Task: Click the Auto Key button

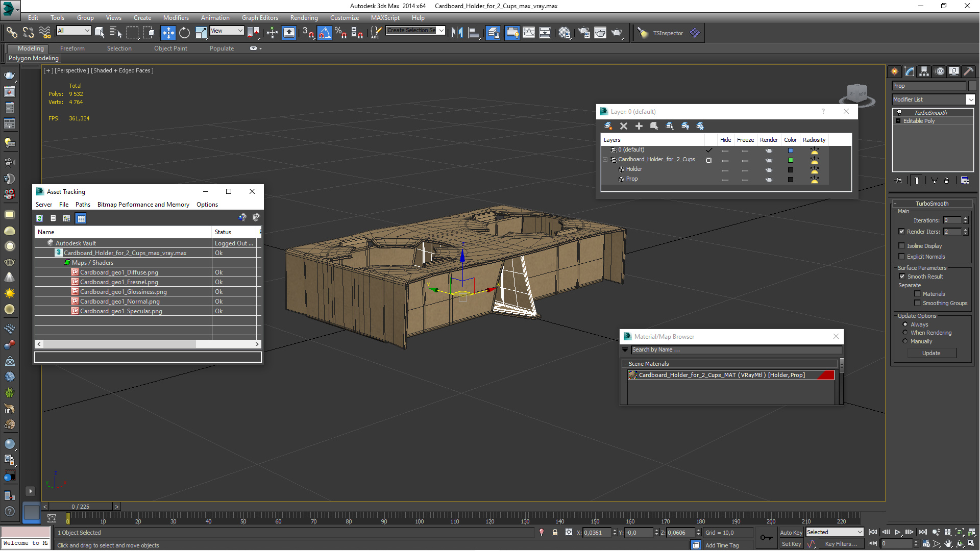Action: pos(791,532)
